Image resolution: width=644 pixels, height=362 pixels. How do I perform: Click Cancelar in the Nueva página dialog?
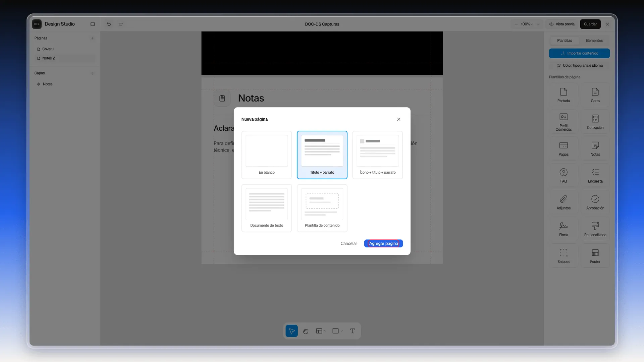coord(348,244)
